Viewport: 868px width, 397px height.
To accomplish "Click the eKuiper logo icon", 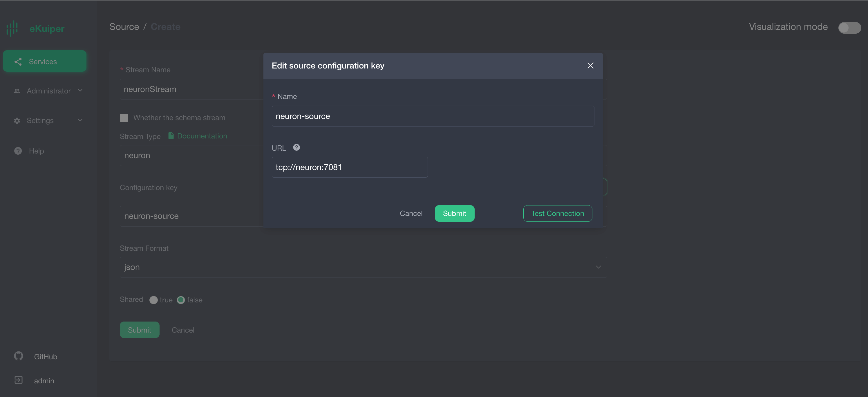I will pyautogui.click(x=12, y=28).
